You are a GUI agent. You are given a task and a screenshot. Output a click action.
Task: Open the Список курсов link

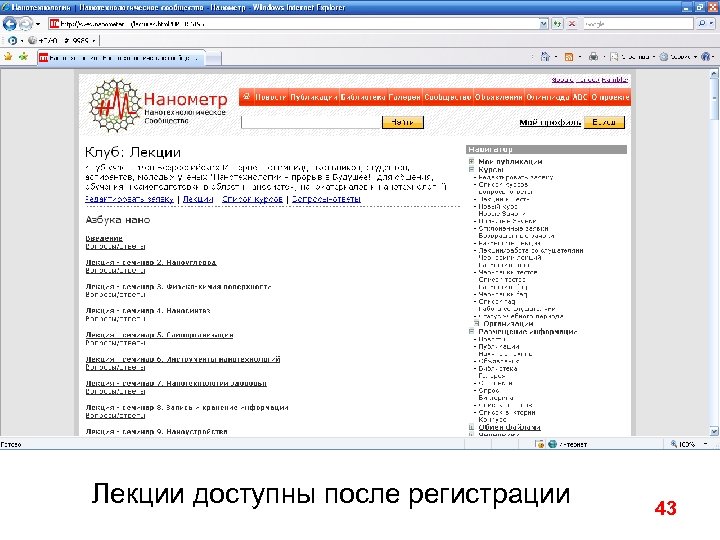point(252,199)
